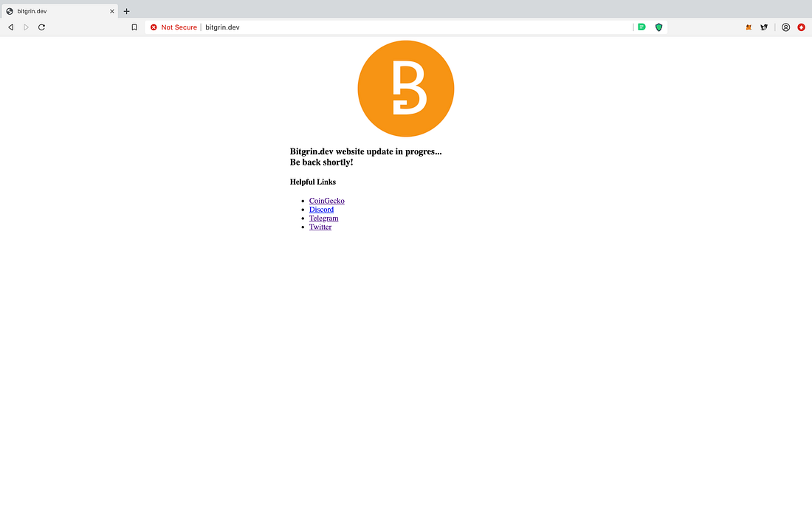Close the bitgrin.dev tab
Image resolution: width=812 pixels, height=508 pixels.
click(x=112, y=11)
